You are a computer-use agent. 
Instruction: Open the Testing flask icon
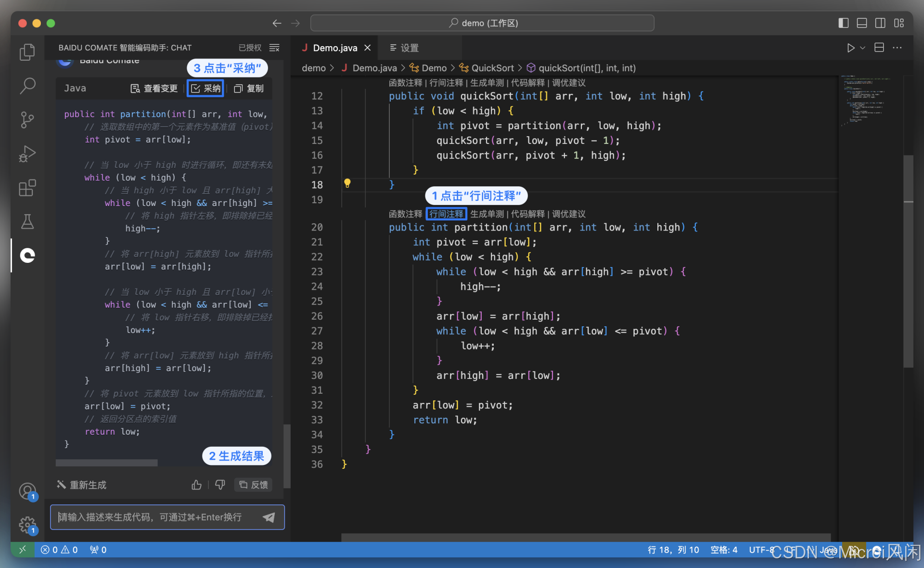(x=27, y=221)
